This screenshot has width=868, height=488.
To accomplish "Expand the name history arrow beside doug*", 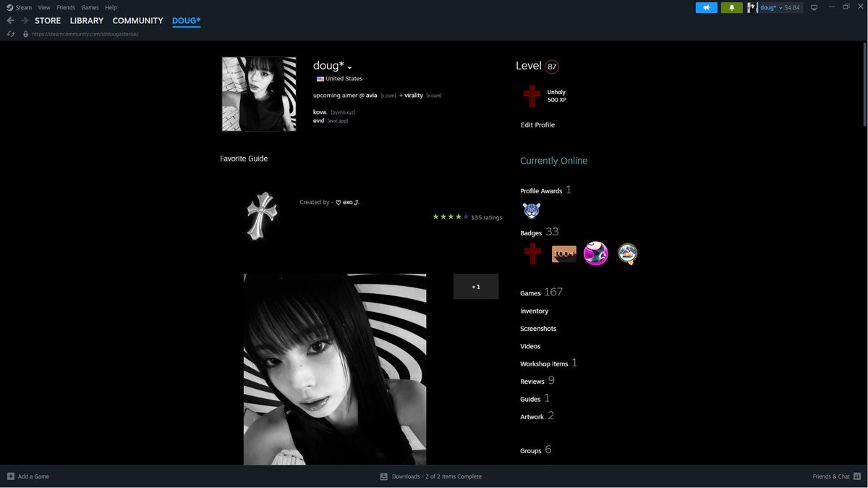I will point(349,68).
